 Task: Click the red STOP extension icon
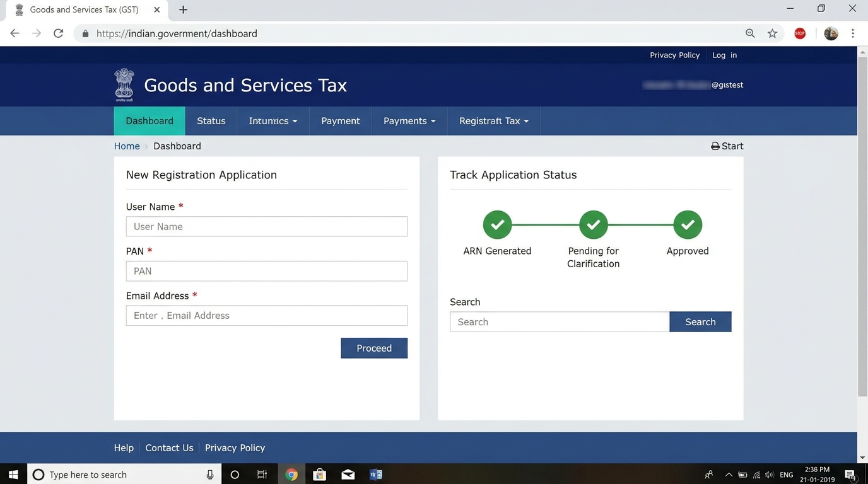[x=800, y=33]
